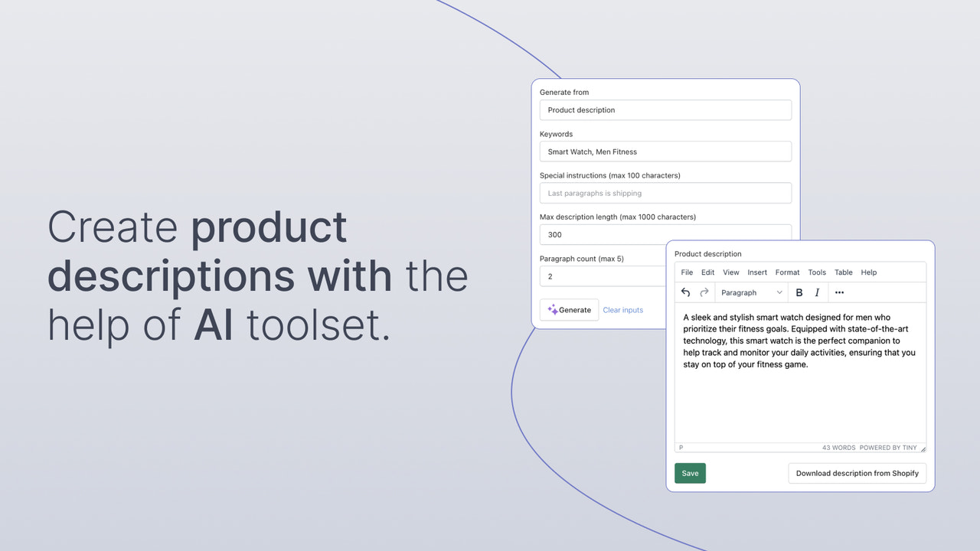Click Download description from Shopify
The image size is (980, 551).
(x=857, y=473)
